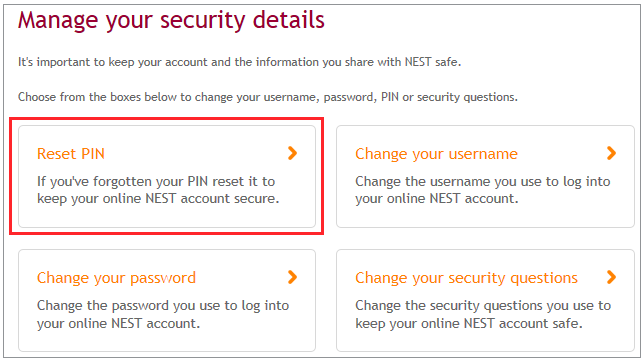Click the chevron beside Change your security questions
The image size is (644, 360).
tap(611, 277)
